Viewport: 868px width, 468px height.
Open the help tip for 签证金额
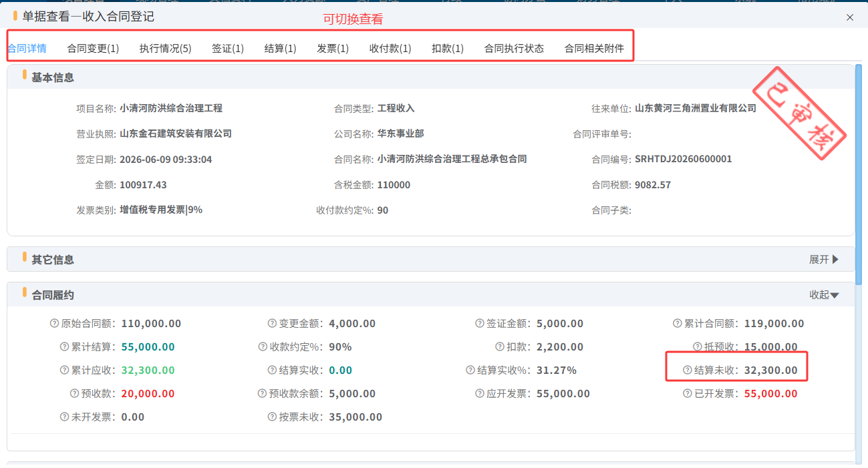(480, 323)
